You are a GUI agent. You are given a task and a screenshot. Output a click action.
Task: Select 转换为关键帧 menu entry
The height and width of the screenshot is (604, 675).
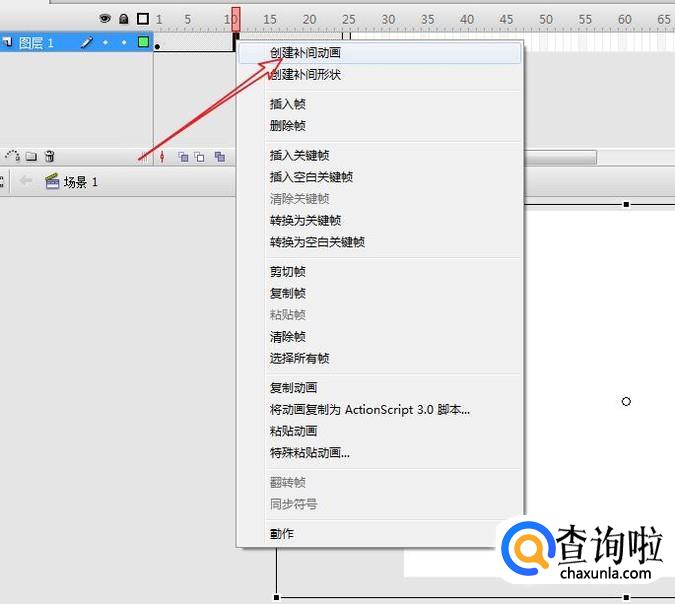pyautogui.click(x=380, y=220)
